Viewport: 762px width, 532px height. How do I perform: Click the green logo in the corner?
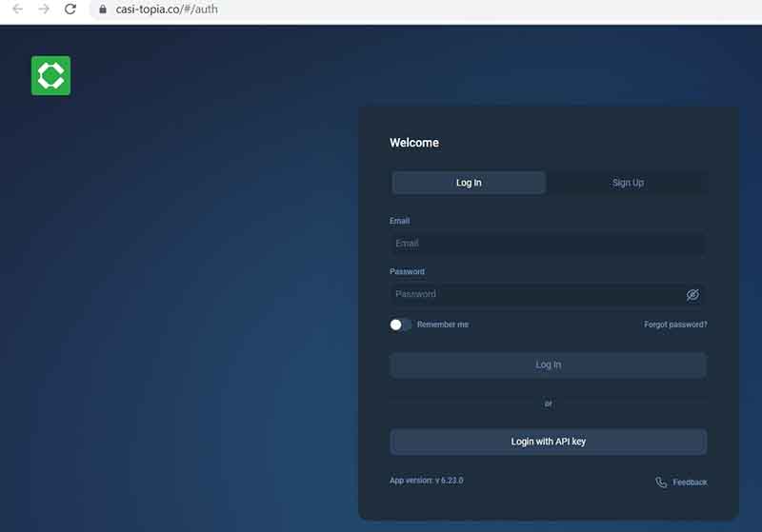click(x=50, y=76)
